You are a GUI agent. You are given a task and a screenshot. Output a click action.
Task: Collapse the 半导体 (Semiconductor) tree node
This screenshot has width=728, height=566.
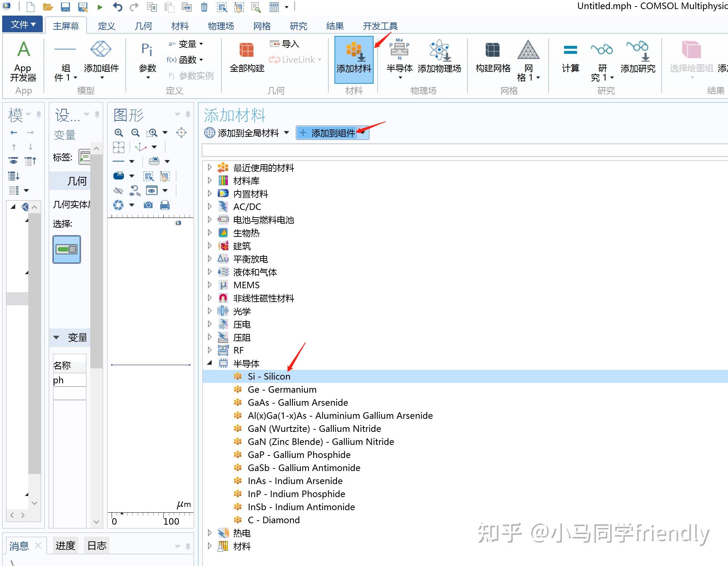coord(209,363)
